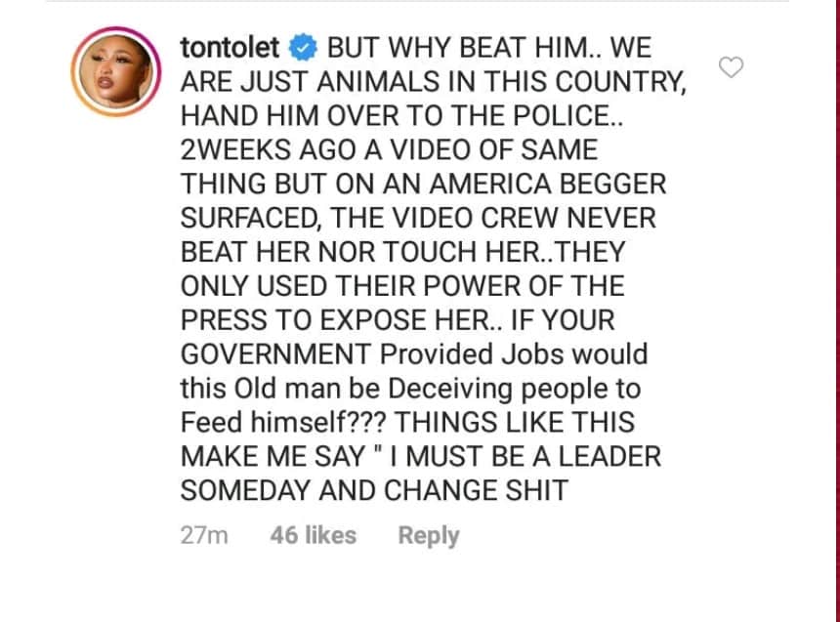Select the comment text starting "BUT WHY BEAT HIM"
This screenshot has height=622, width=840.
[433, 269]
